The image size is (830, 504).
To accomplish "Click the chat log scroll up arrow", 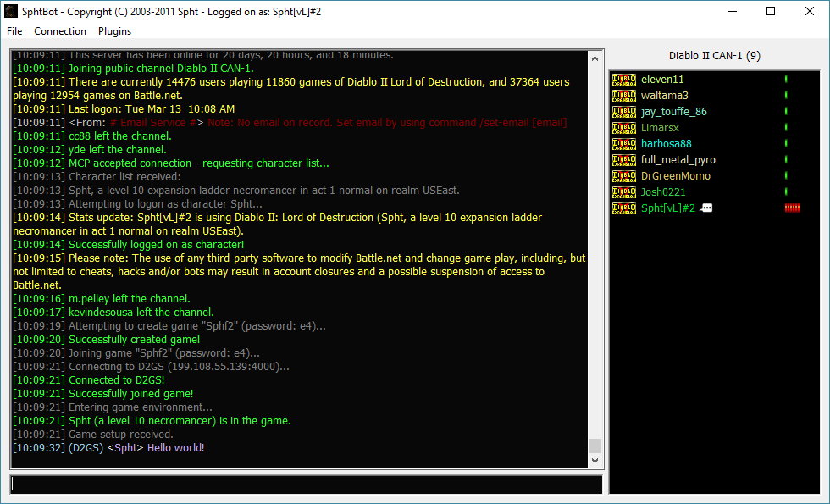I will (595, 58).
